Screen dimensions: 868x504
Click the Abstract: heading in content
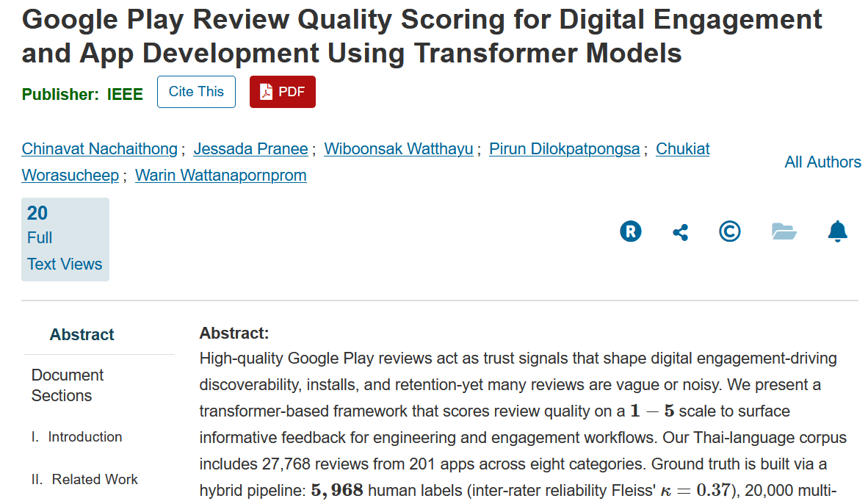(x=234, y=334)
